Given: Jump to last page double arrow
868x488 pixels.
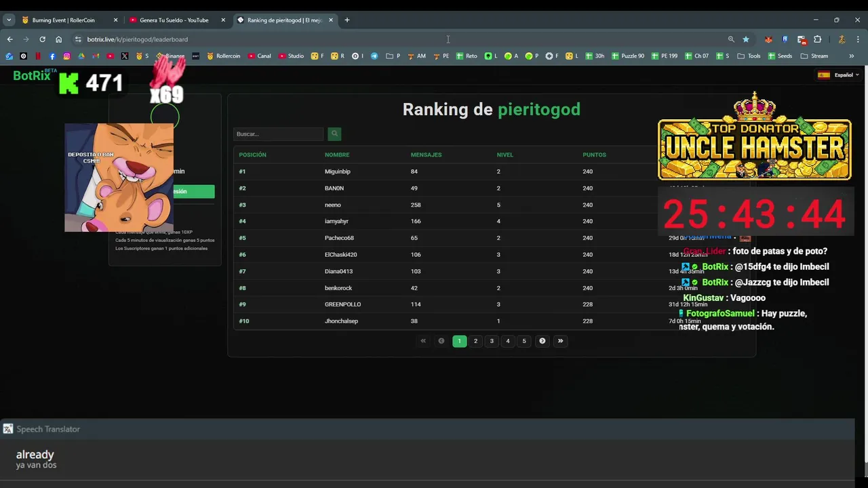Looking at the screenshot, I should 560,341.
